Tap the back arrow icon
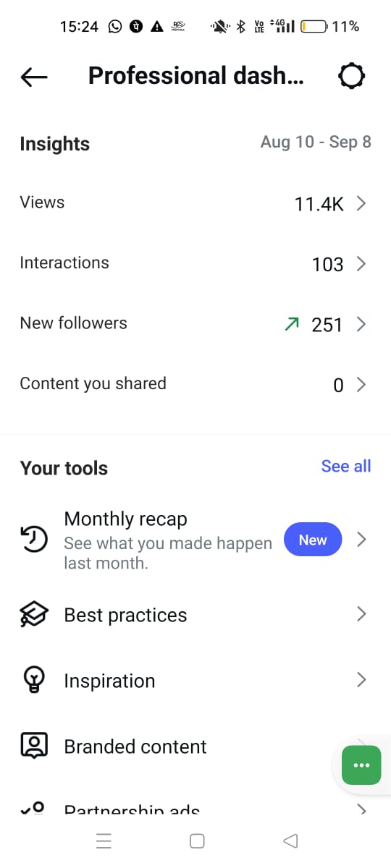This screenshot has width=391, height=868. 34,77
